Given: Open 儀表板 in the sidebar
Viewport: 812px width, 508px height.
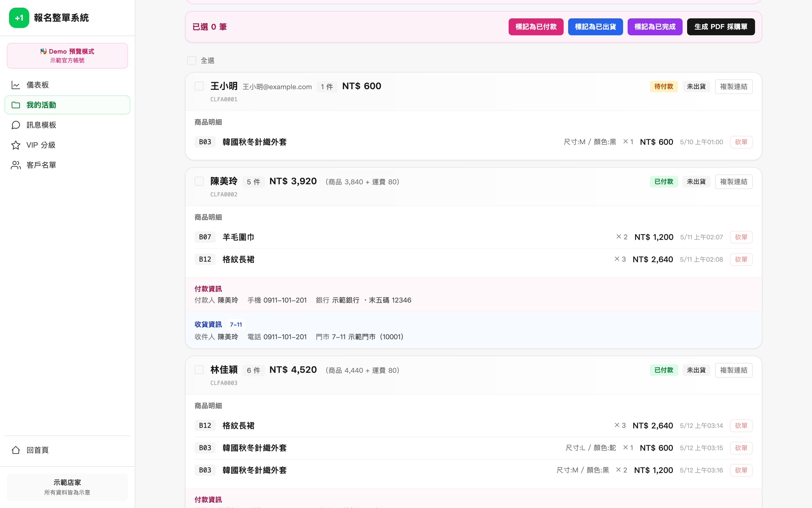Looking at the screenshot, I should [x=67, y=85].
